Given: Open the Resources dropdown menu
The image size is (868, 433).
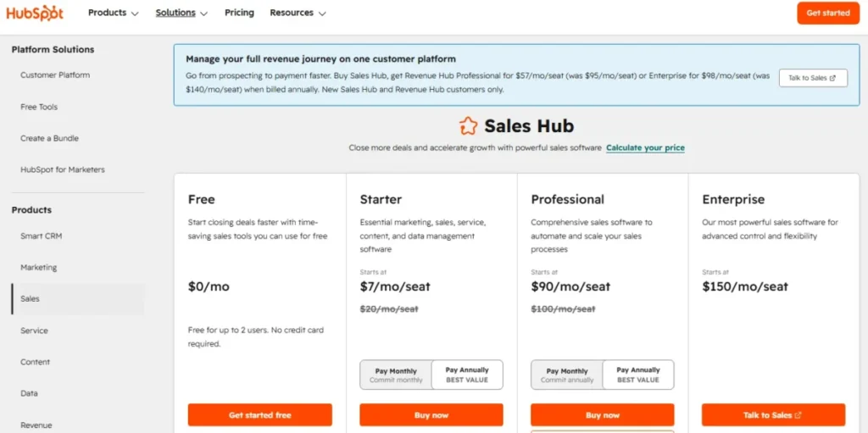Looking at the screenshot, I should (x=298, y=13).
